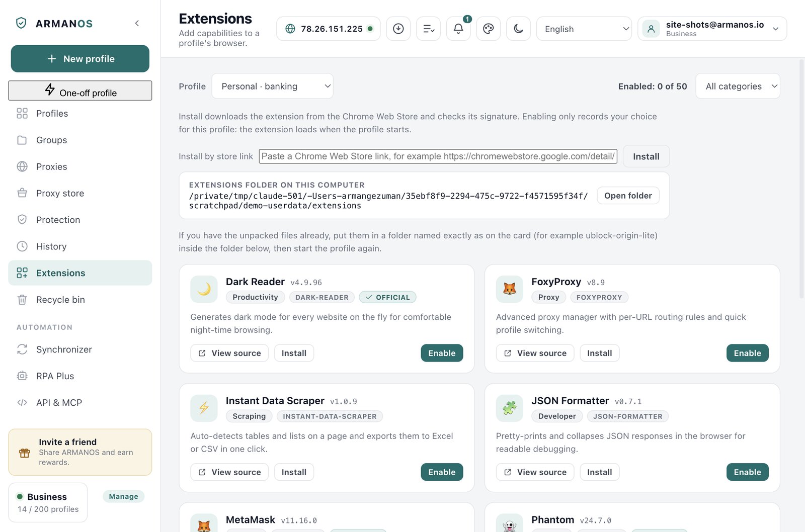Open notifications bell
Image resolution: width=805 pixels, height=532 pixels.
tap(458, 29)
